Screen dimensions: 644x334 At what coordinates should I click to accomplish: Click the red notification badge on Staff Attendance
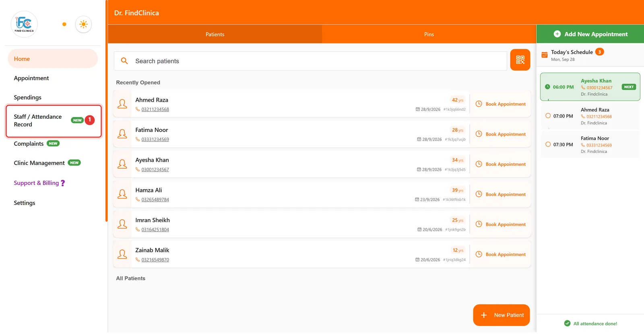(x=89, y=120)
